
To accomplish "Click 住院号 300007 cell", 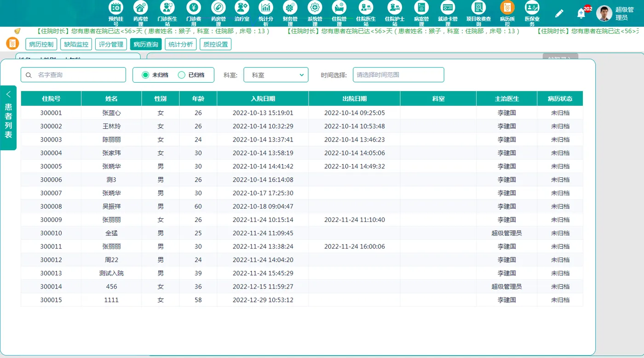I will pos(51,193).
